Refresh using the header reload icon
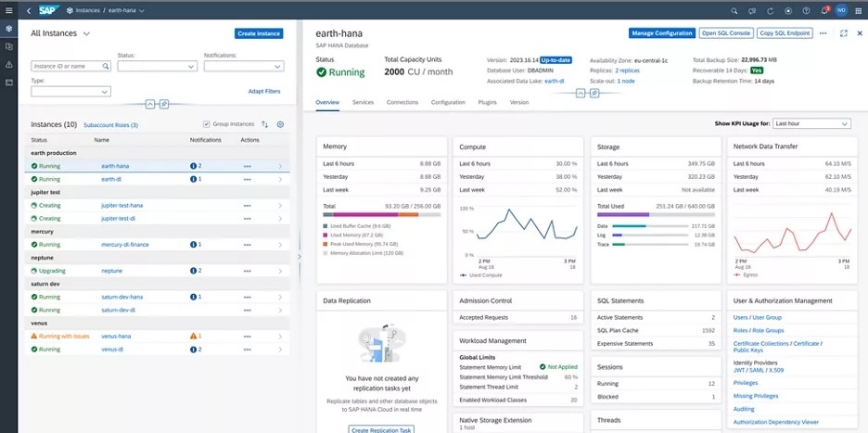 pyautogui.click(x=770, y=10)
